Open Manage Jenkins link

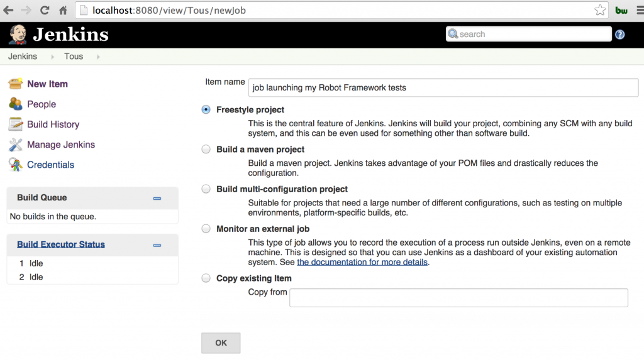click(x=61, y=145)
